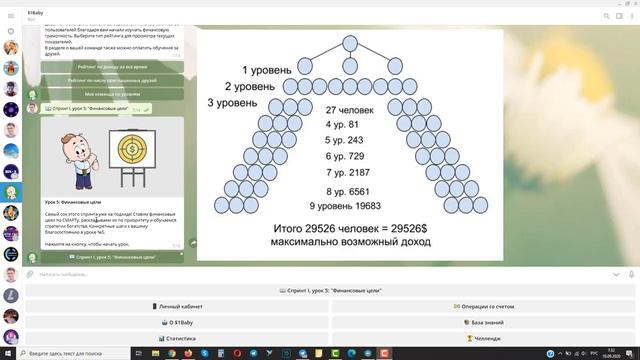640x360 pixels.
Task: Open Microsoft Edge from the taskbar
Action: coord(351,353)
